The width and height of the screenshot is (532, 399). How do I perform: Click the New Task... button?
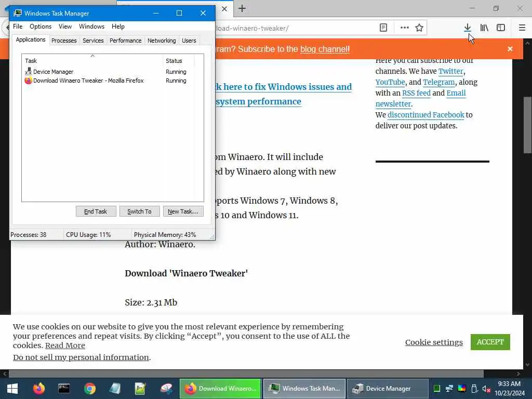point(183,211)
